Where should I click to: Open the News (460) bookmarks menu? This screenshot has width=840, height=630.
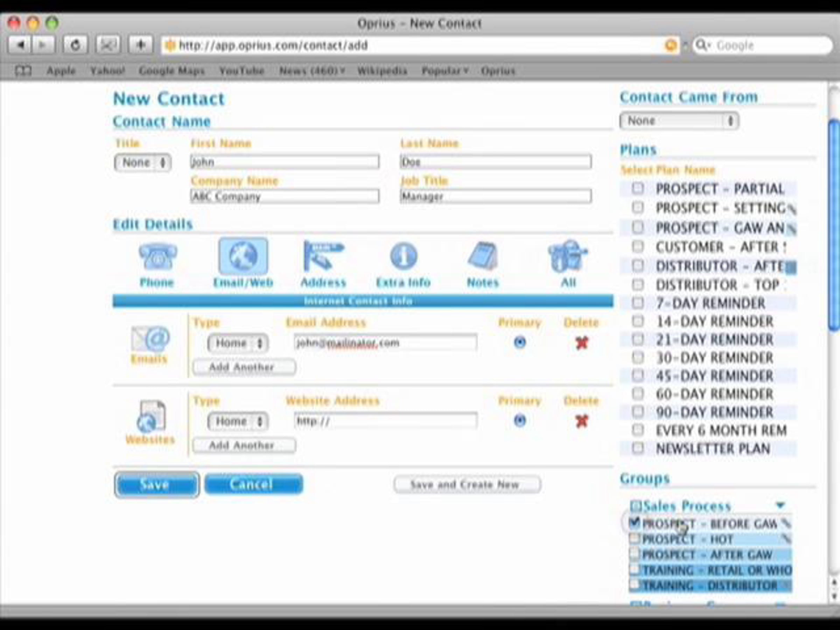pos(312,71)
